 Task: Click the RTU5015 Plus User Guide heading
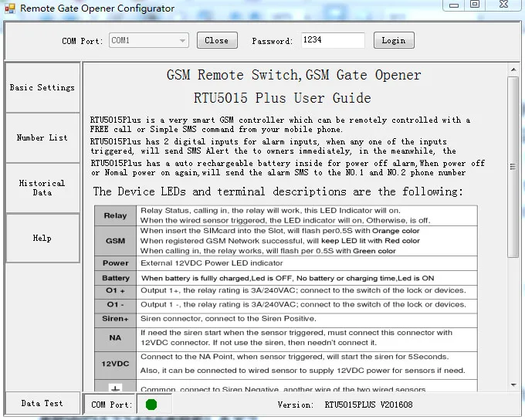point(283,98)
